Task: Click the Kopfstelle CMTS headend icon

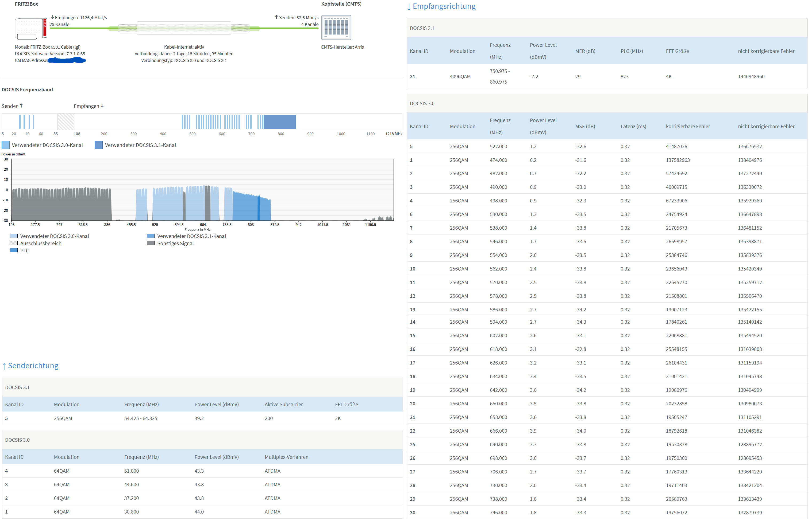Action: pos(336,28)
